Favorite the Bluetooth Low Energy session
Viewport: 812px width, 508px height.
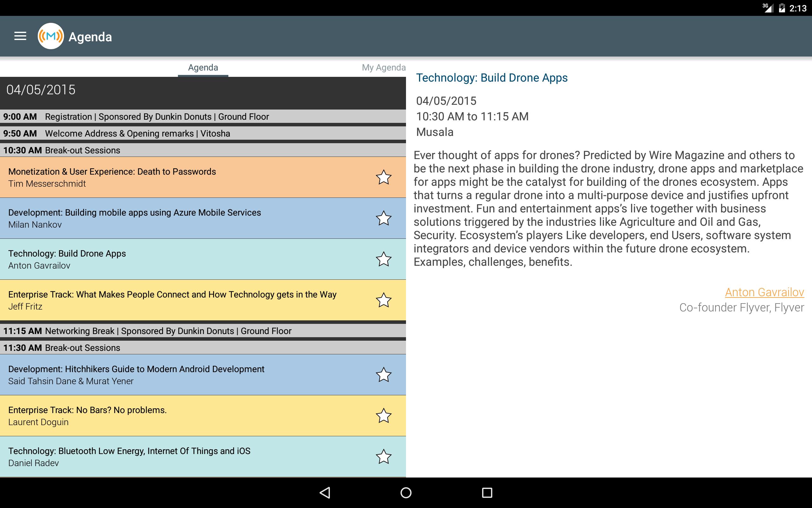pyautogui.click(x=383, y=457)
